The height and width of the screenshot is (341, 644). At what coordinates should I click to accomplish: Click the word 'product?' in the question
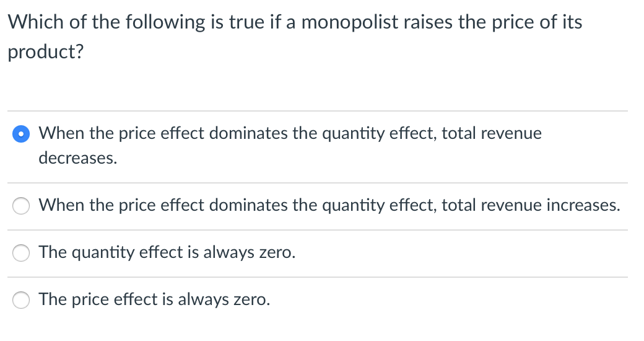pos(46,52)
